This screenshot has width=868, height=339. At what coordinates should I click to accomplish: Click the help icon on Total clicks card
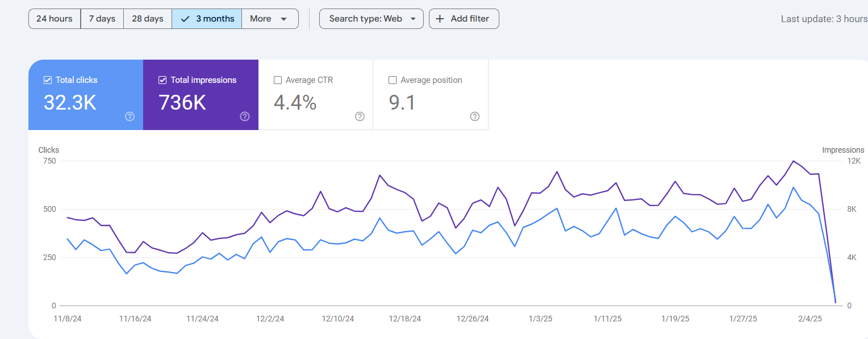(x=130, y=116)
